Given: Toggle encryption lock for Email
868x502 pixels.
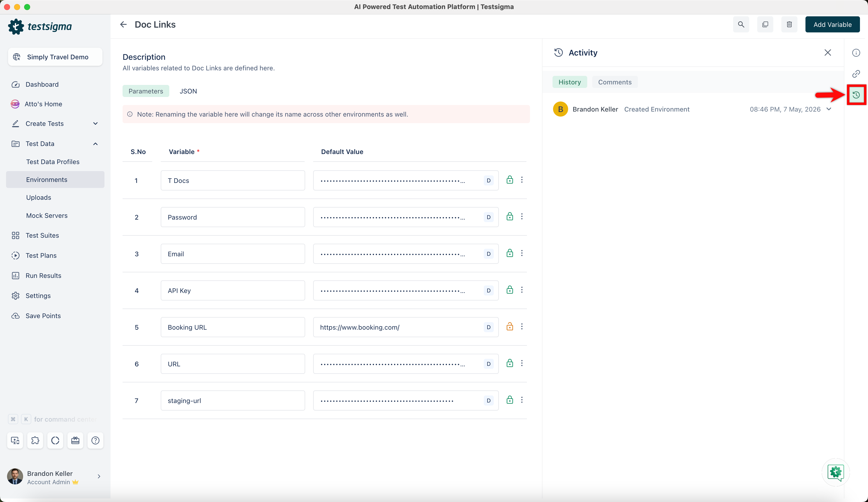Looking at the screenshot, I should click(510, 253).
